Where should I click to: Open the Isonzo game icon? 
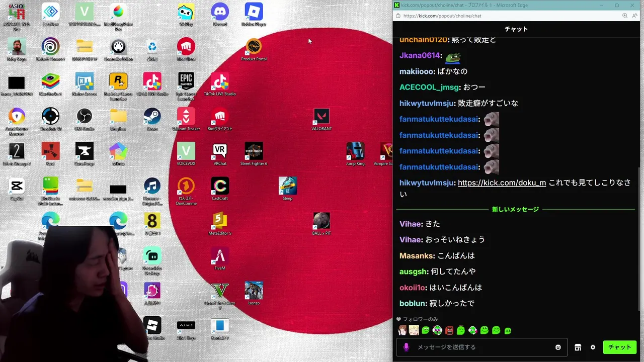[254, 293]
